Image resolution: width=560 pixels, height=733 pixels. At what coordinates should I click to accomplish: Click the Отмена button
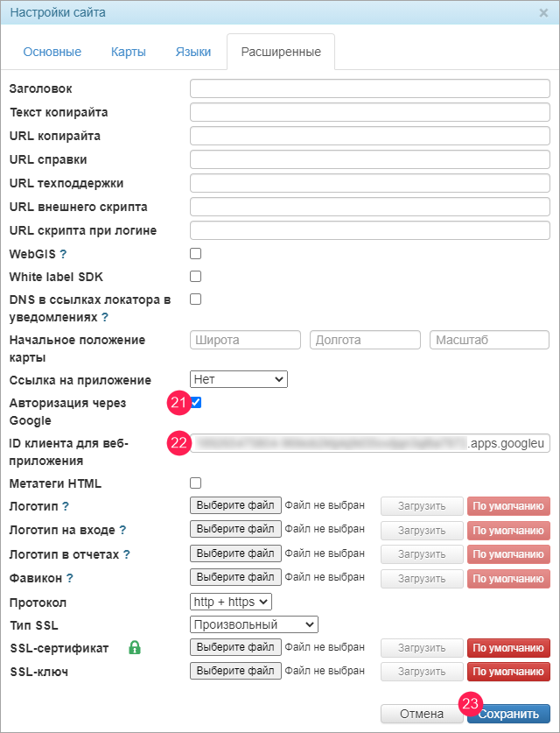click(421, 714)
